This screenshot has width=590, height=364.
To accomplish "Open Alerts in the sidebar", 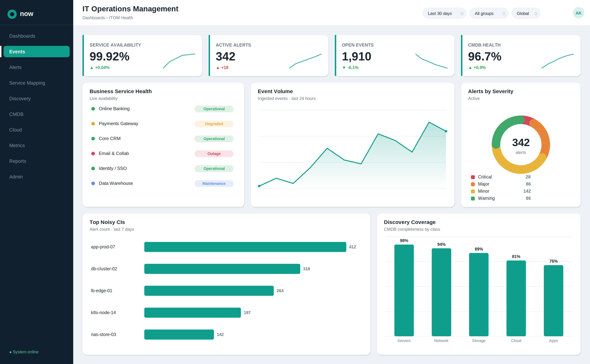I will point(37,67).
